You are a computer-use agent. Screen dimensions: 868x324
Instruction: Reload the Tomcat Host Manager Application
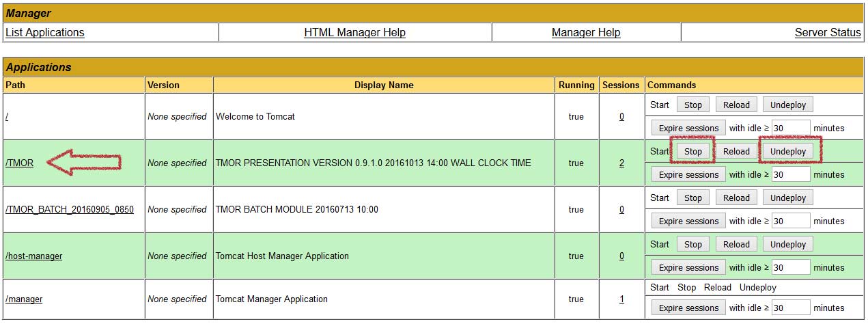click(736, 244)
